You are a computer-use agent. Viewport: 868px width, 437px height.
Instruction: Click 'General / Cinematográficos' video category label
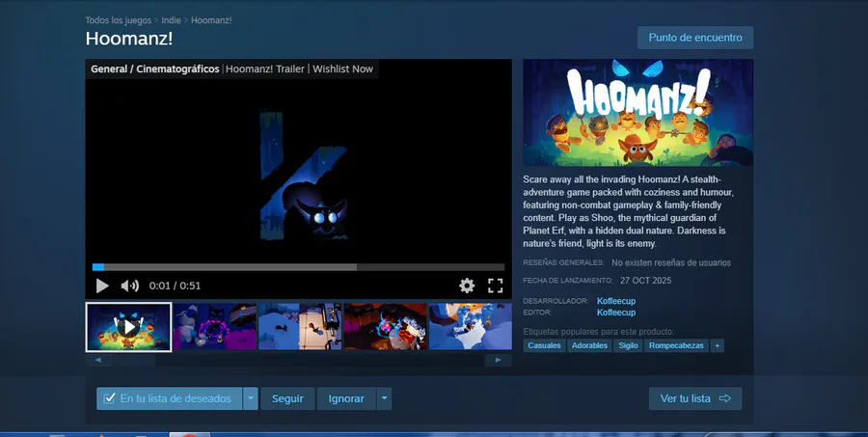tap(155, 69)
